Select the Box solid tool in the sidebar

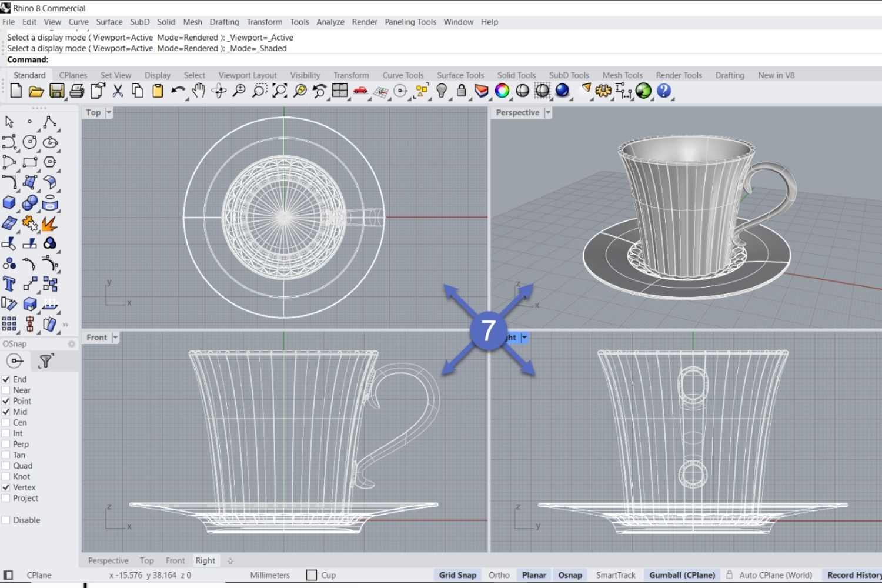[x=9, y=202]
